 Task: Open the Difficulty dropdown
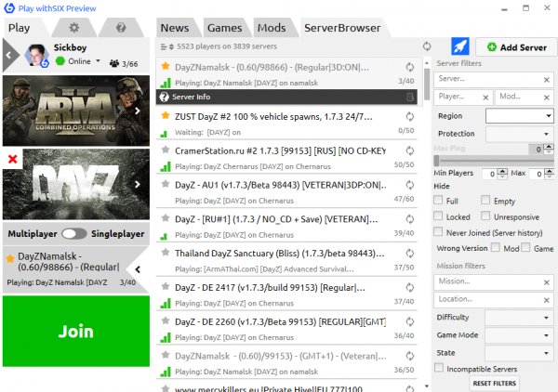(520, 318)
